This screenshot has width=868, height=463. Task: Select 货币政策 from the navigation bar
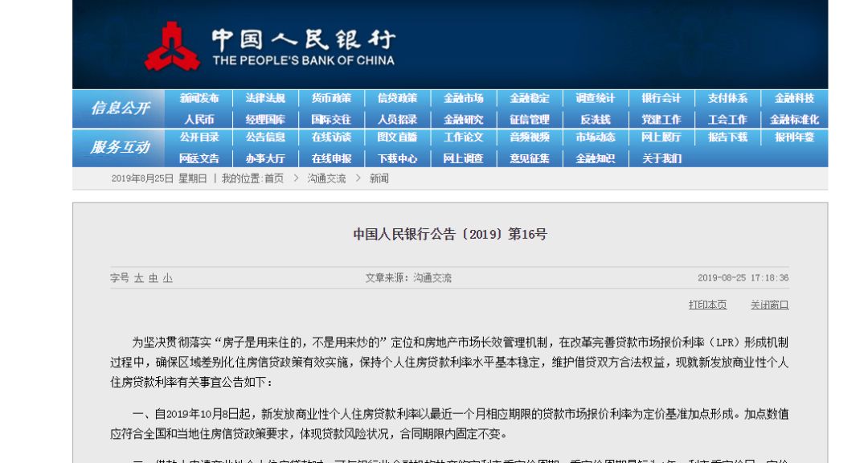[331, 99]
